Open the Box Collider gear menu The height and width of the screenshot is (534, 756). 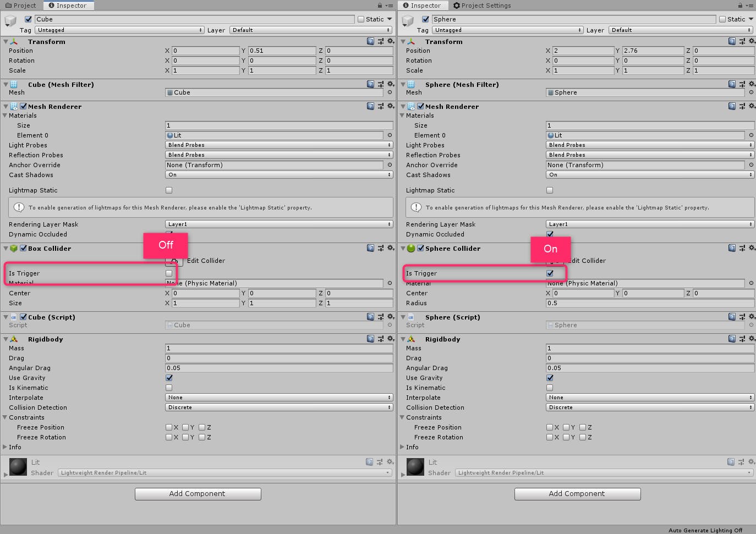pos(391,248)
